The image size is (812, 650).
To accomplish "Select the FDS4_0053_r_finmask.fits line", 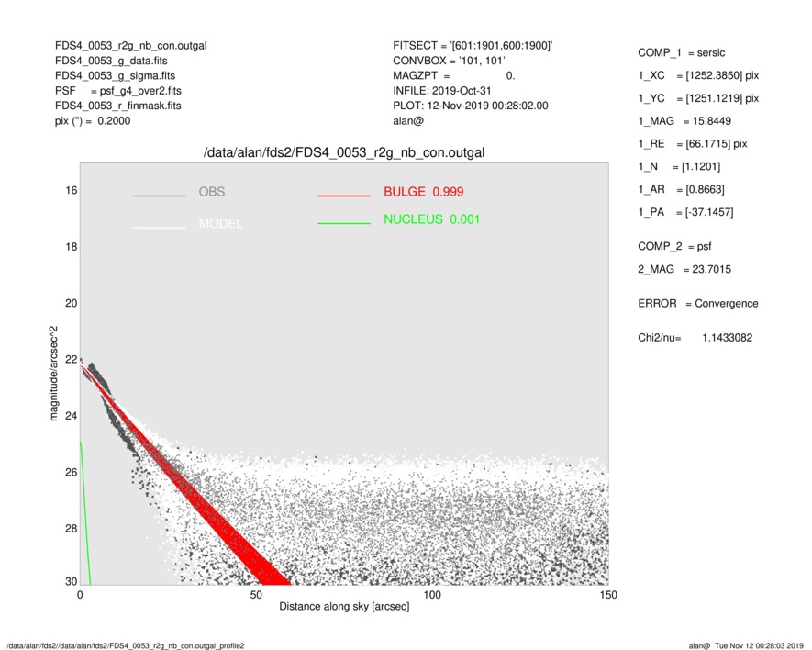I will tap(118, 106).
